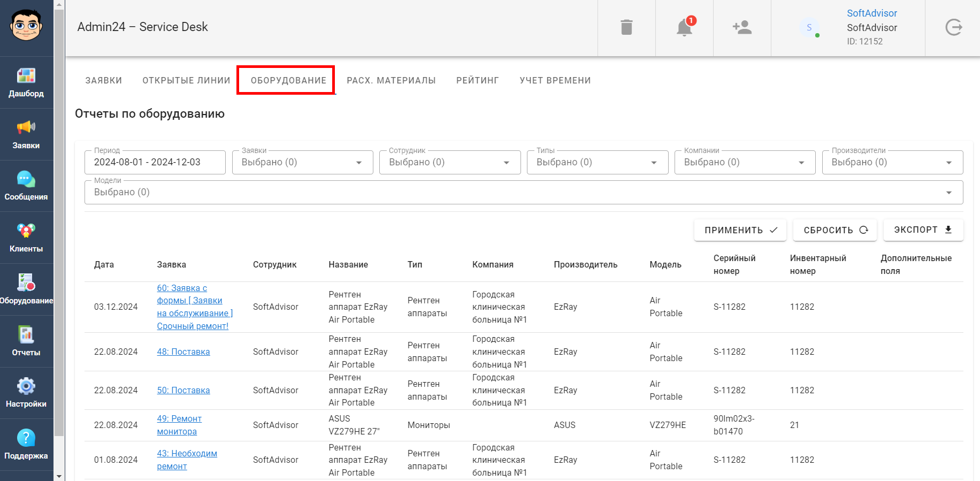Click the Инвентарный номер column header
The height and width of the screenshot is (481, 980).
[x=818, y=264]
